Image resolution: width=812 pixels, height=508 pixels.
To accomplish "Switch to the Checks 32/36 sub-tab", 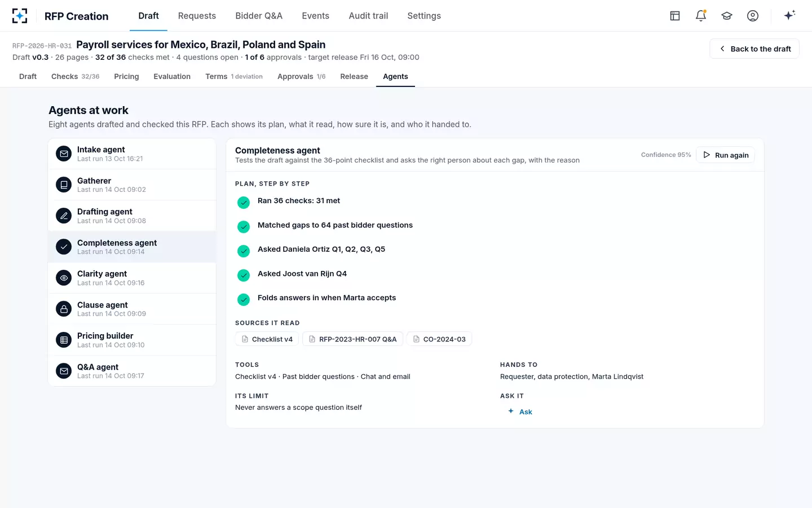I will coord(75,77).
